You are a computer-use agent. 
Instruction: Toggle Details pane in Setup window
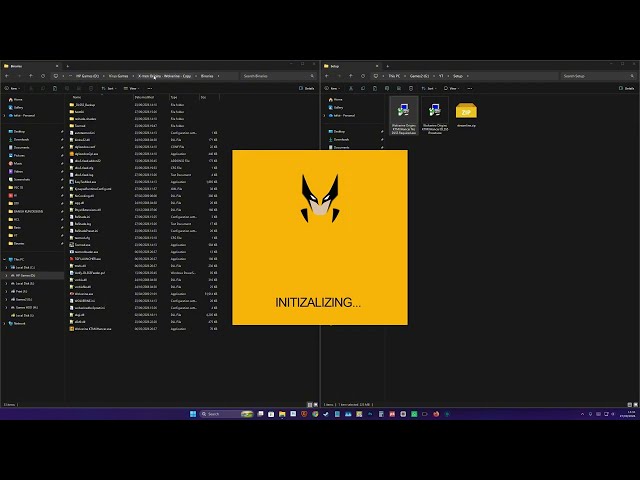627,88
